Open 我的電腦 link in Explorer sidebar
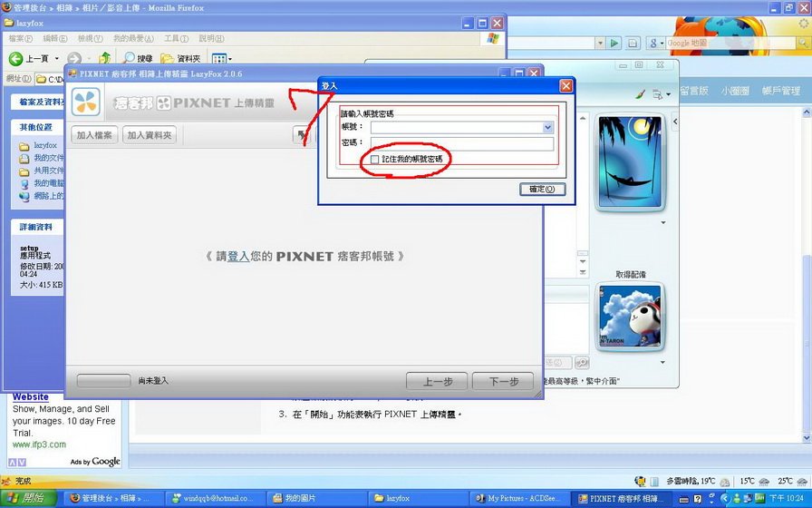The width and height of the screenshot is (812, 508). point(49,183)
